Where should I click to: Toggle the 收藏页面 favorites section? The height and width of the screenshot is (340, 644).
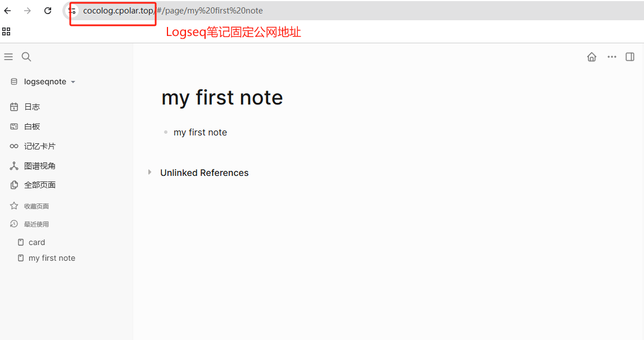point(35,206)
